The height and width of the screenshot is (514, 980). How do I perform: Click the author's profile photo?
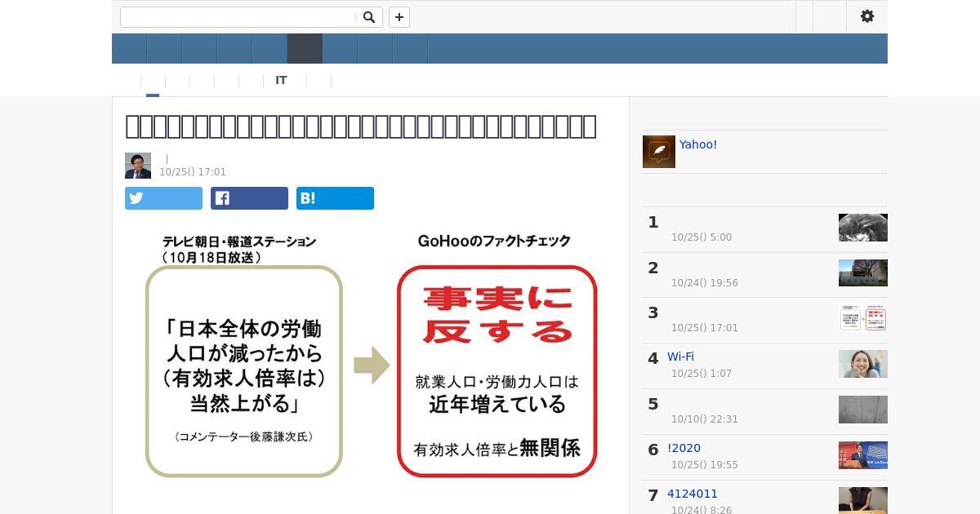point(138,166)
